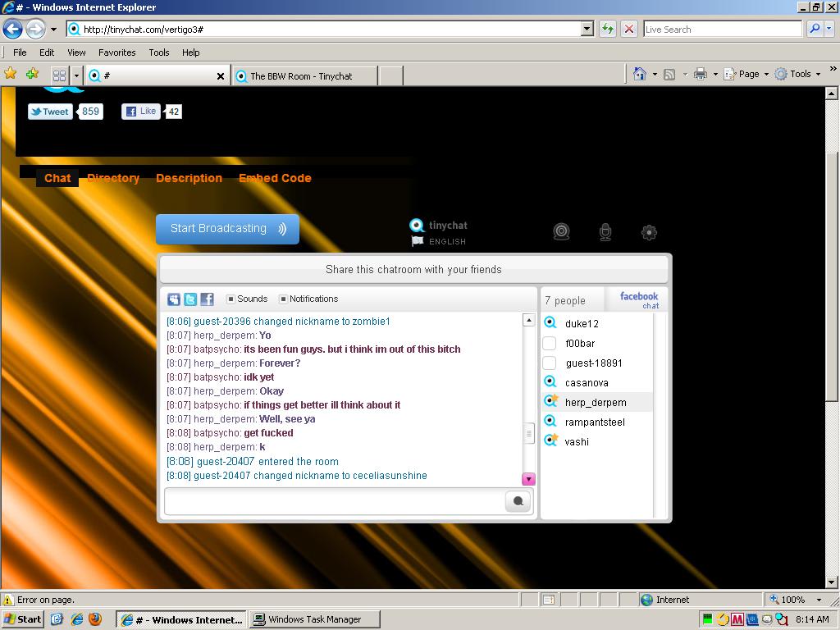Click the chat log vertical scrollbar thumb

(x=529, y=432)
